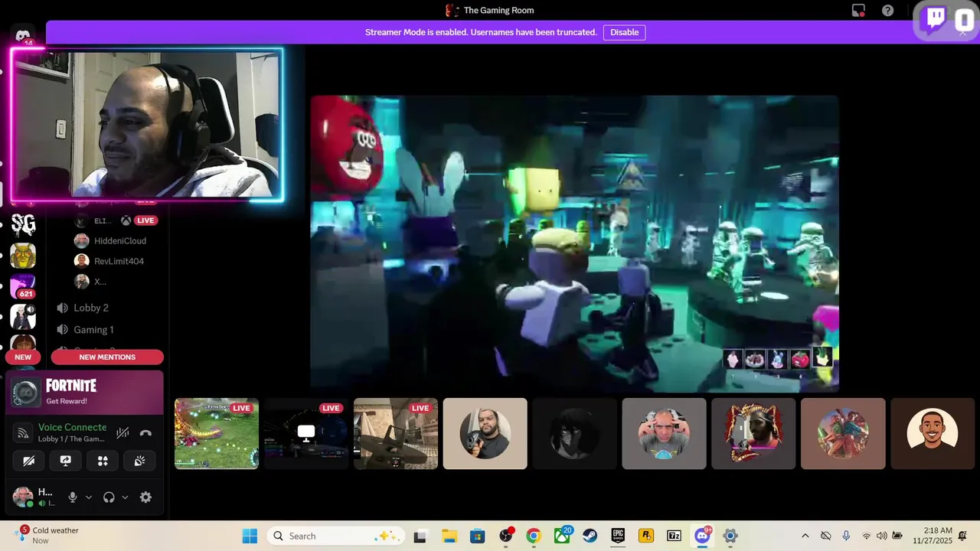
Task: Click The Gaming Room title
Action: click(498, 10)
